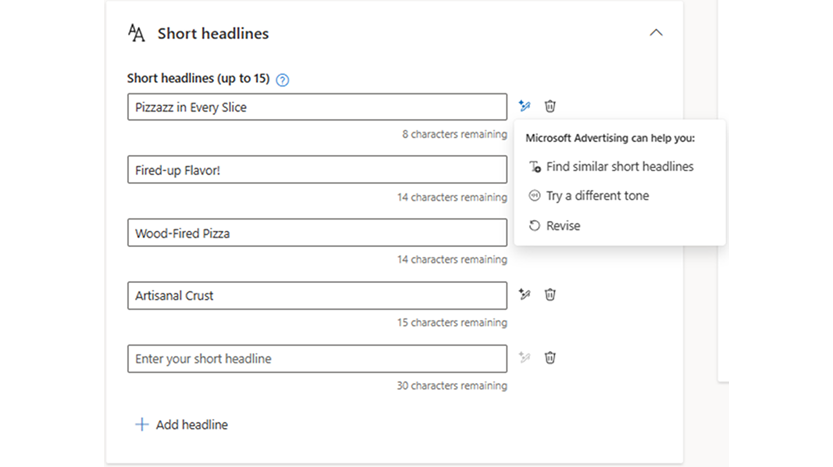The height and width of the screenshot is (467, 833).
Task: Open AI suggestions for the "Artisanal Crust" headline
Action: [x=525, y=295]
